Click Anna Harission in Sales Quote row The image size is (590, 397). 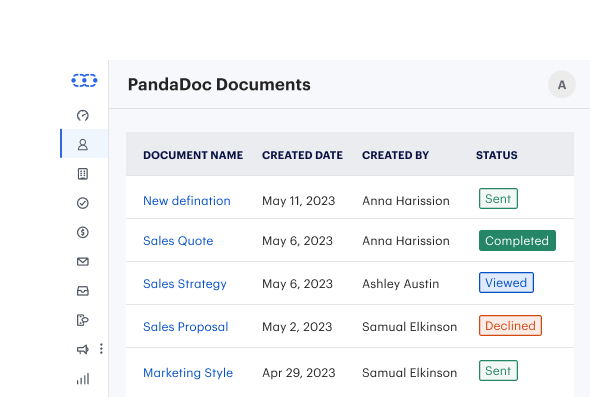pyautogui.click(x=406, y=241)
